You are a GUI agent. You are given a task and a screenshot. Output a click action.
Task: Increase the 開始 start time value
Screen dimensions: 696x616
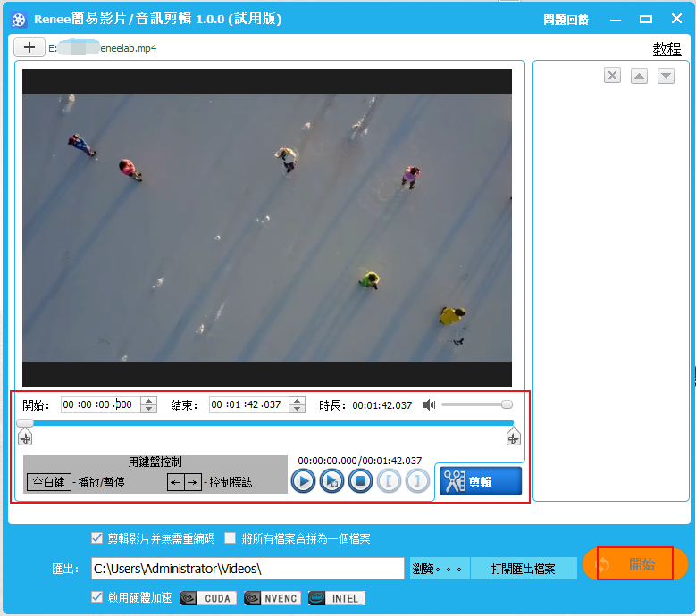tap(149, 401)
